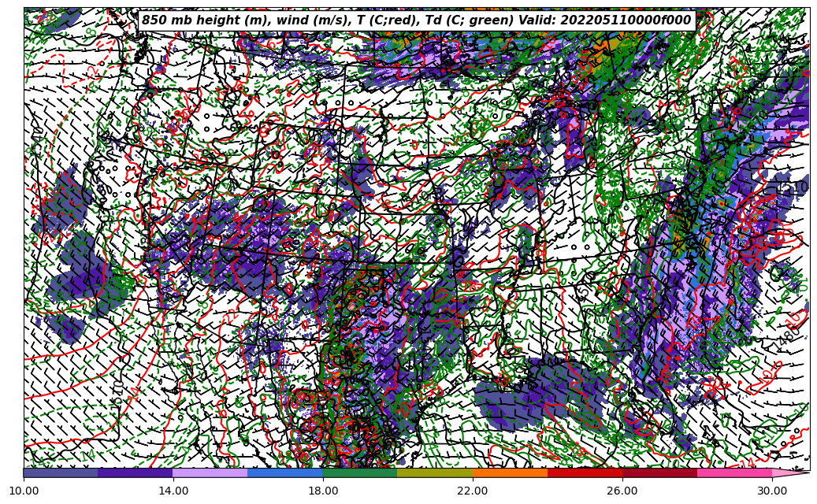Click the 14.00 colorbar tick label
Image resolution: width=817 pixels, height=504 pixels.
pos(173,491)
